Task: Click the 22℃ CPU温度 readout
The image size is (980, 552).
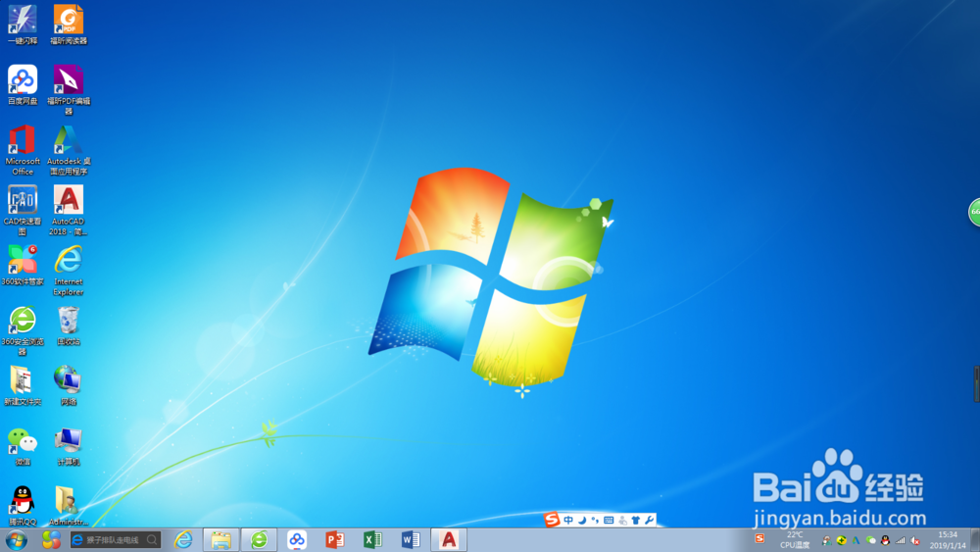Action: click(795, 539)
